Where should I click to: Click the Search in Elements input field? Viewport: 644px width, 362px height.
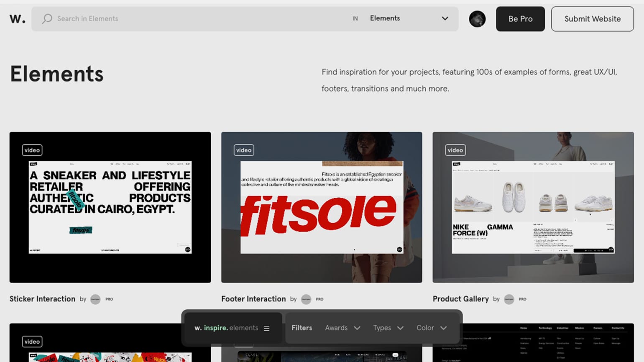(x=192, y=19)
